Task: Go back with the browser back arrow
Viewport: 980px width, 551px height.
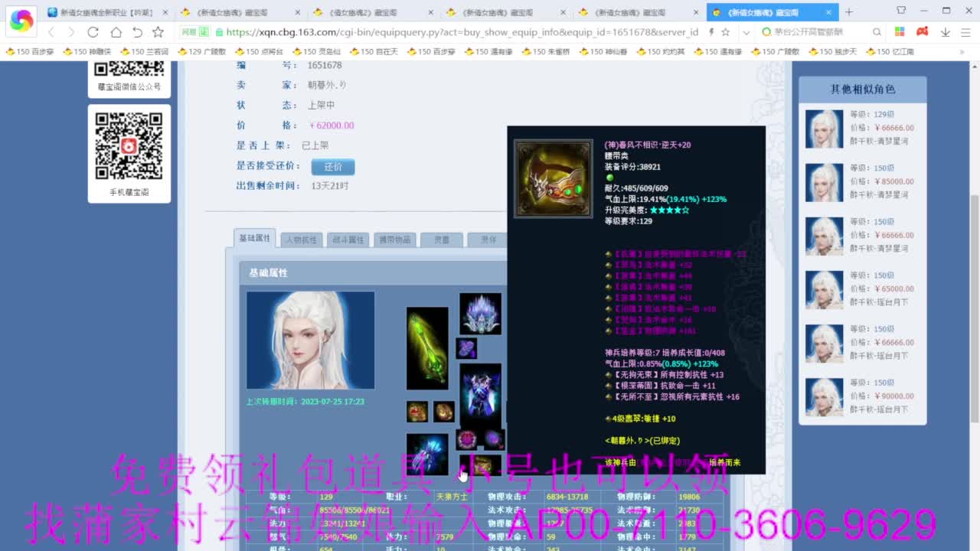Action: click(x=51, y=32)
